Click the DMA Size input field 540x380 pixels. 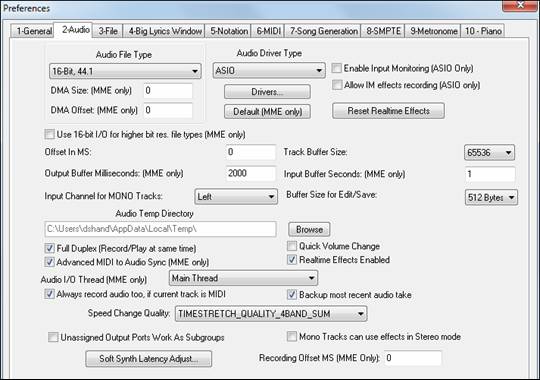[168, 91]
